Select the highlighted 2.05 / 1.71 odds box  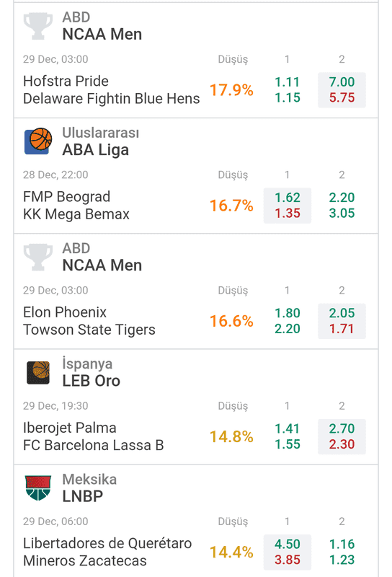click(342, 321)
